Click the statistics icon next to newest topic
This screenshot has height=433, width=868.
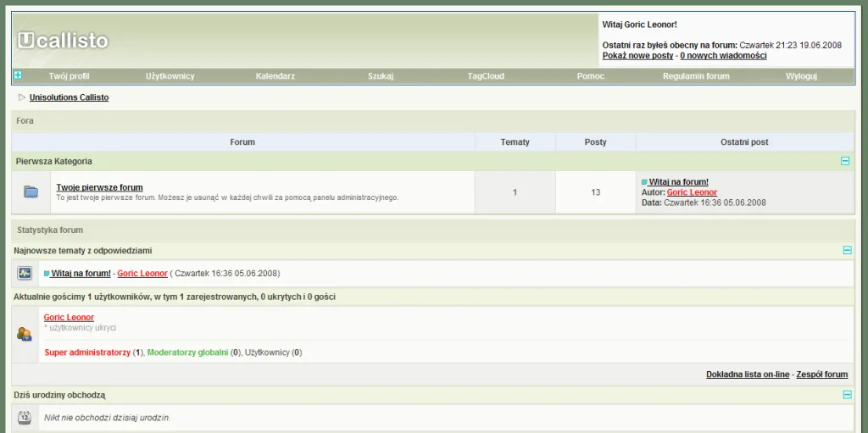click(x=25, y=273)
